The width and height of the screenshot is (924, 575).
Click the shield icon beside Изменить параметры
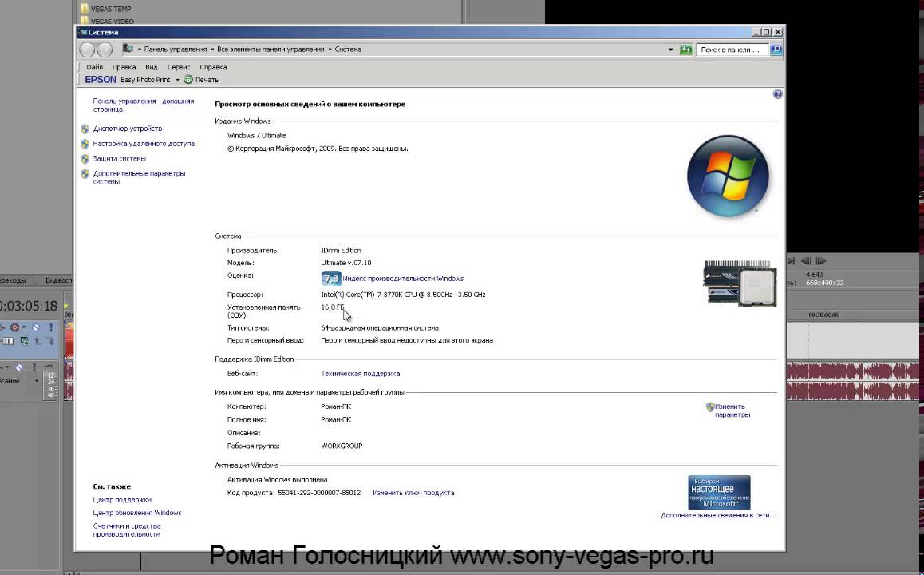[x=710, y=407]
